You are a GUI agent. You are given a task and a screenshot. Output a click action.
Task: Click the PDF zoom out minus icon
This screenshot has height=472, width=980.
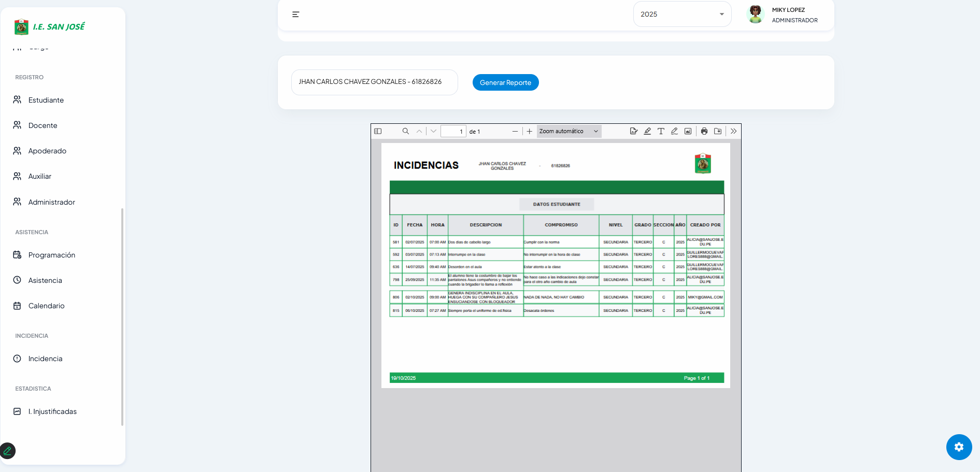pyautogui.click(x=515, y=132)
